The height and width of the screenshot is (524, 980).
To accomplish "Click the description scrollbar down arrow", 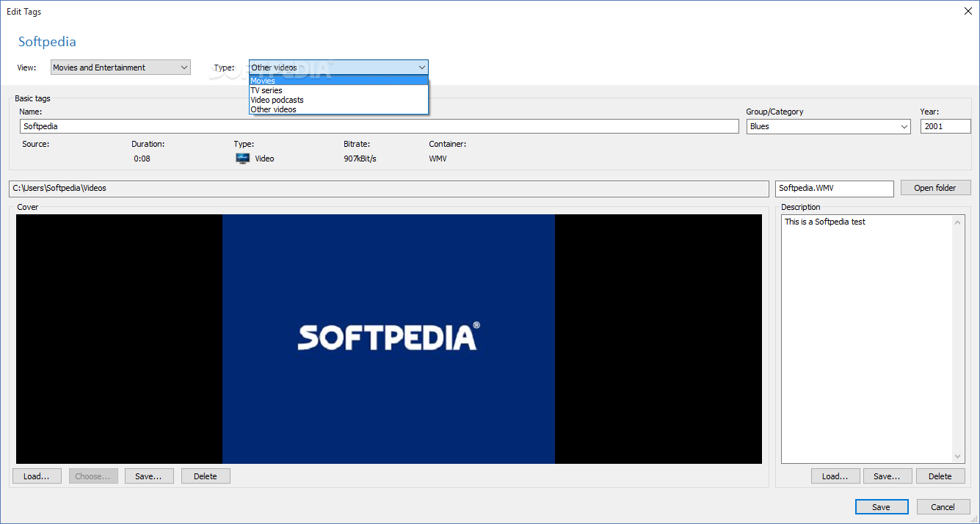I will (x=958, y=456).
